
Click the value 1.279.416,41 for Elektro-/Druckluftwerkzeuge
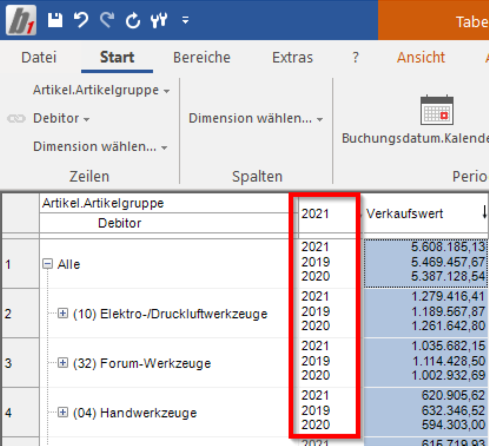pos(448,296)
